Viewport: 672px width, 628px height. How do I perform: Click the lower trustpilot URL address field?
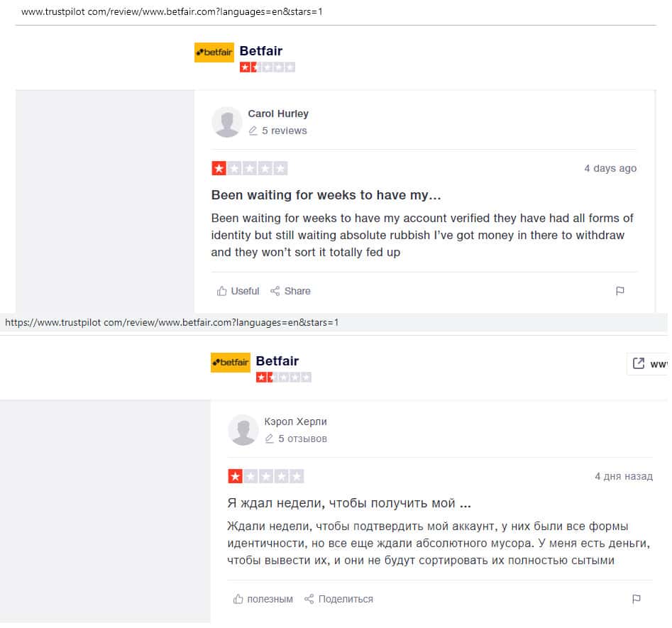point(172,323)
